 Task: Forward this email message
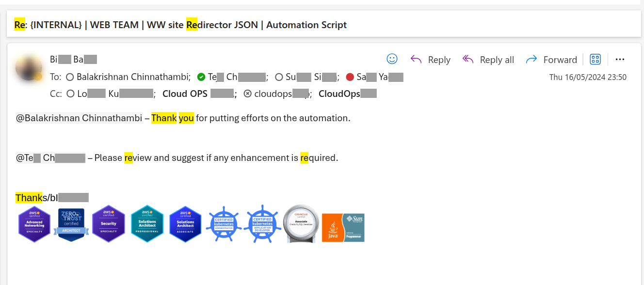click(551, 60)
